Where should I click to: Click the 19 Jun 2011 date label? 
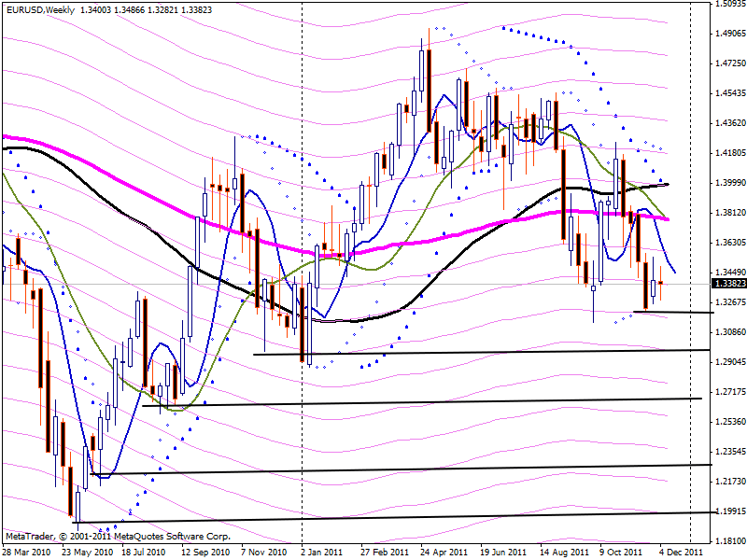pyautogui.click(x=503, y=552)
